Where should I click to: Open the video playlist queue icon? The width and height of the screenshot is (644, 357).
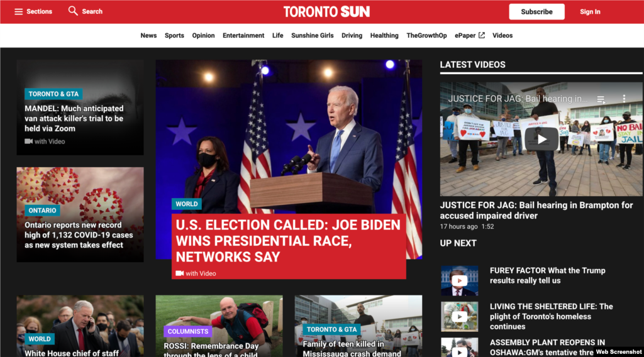click(x=601, y=99)
